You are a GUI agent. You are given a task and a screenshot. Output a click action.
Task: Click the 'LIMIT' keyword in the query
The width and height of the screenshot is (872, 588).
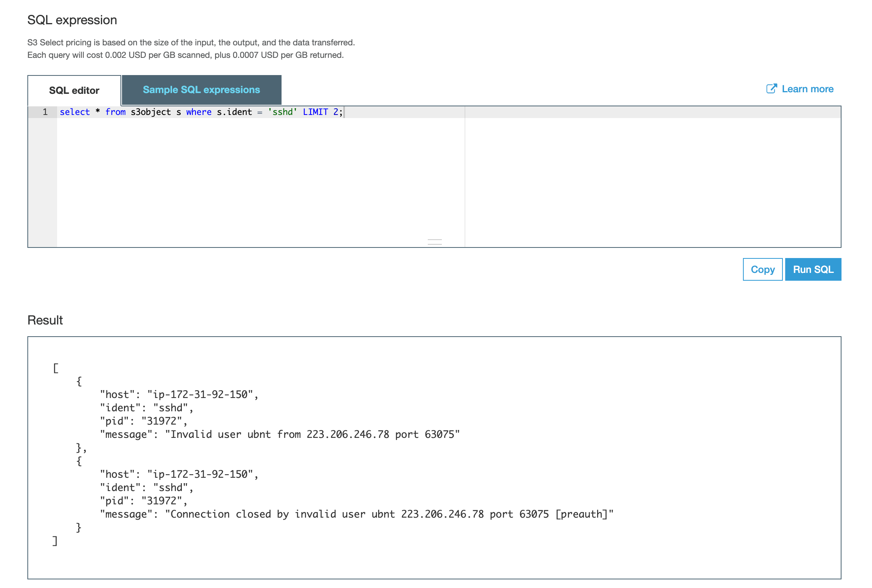click(315, 112)
